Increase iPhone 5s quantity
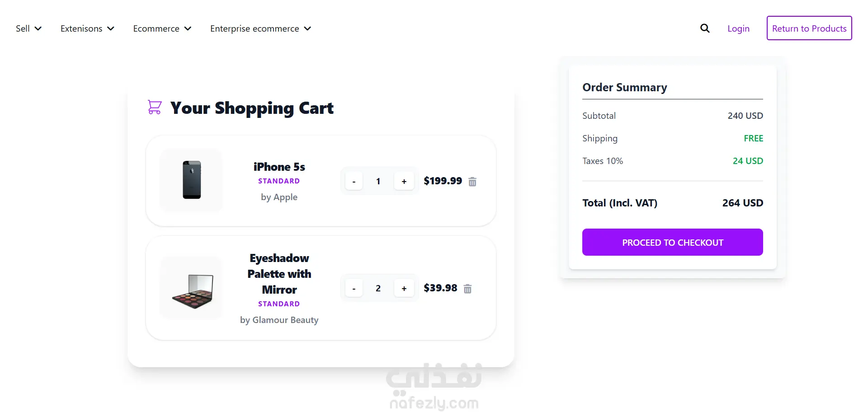The image size is (868, 412). [404, 182]
